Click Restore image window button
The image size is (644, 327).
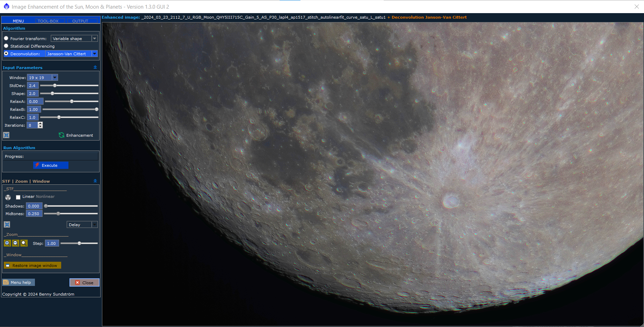[x=32, y=265]
